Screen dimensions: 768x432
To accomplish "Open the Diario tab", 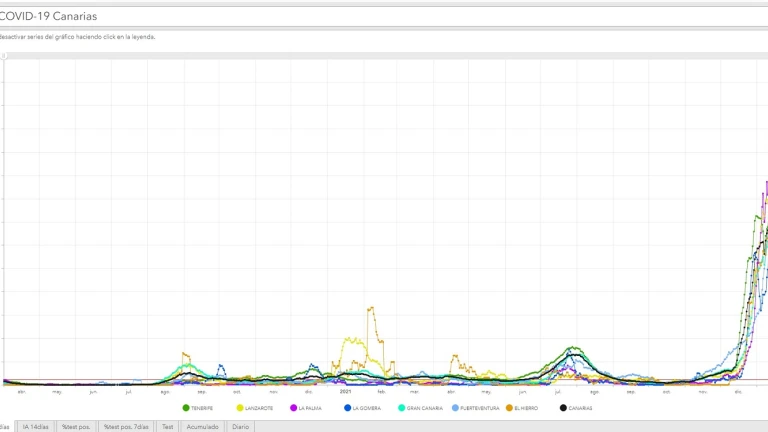I will click(240, 427).
